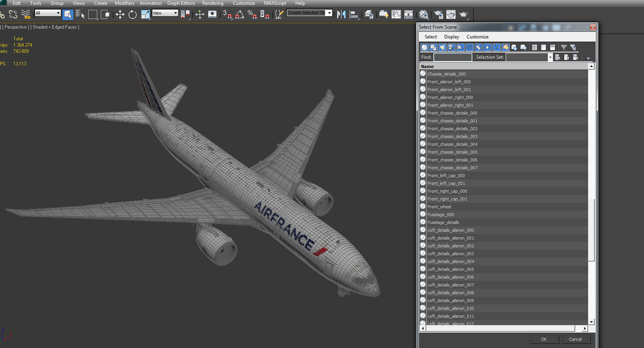Open the Rendering menu
644x348 pixels.
tap(213, 3)
